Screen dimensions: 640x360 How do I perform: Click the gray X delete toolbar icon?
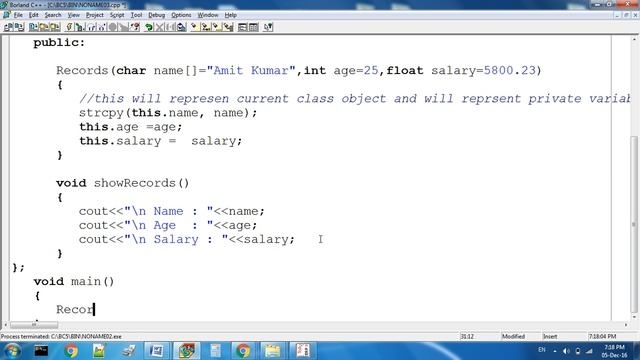[160, 27]
